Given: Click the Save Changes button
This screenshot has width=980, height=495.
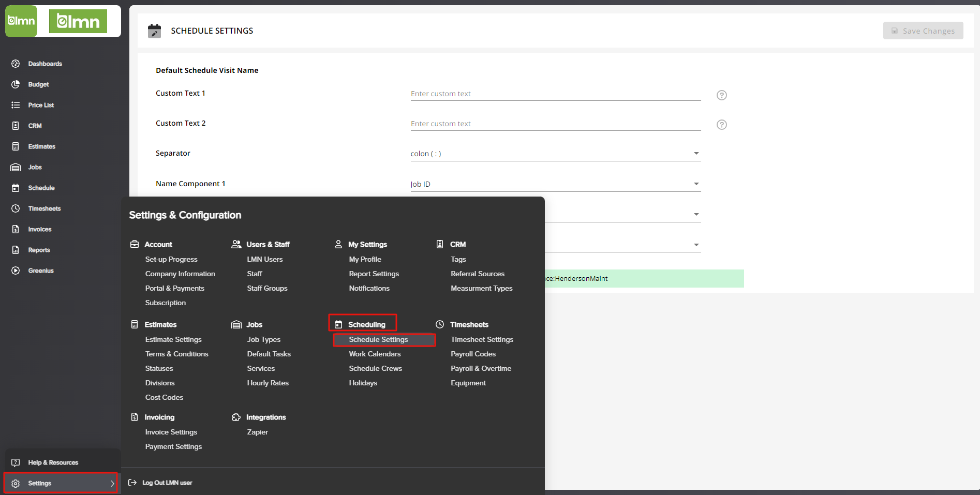Looking at the screenshot, I should (923, 31).
